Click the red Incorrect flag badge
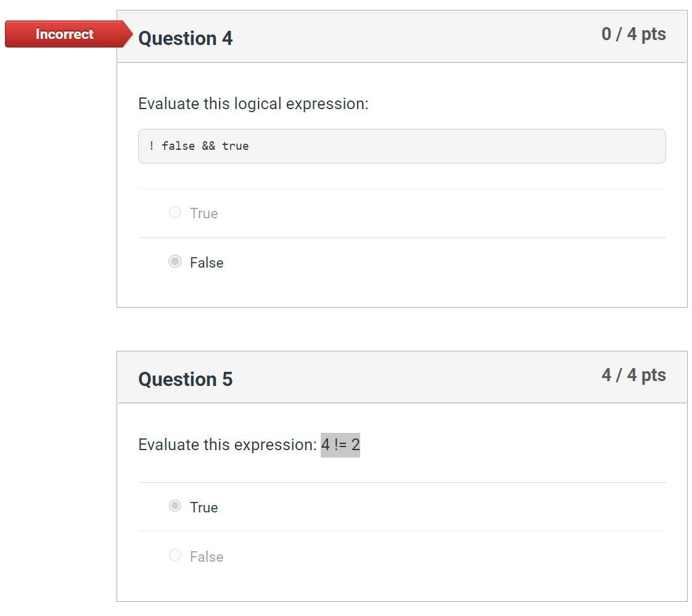This screenshot has height=616, width=692. pyautogui.click(x=64, y=34)
